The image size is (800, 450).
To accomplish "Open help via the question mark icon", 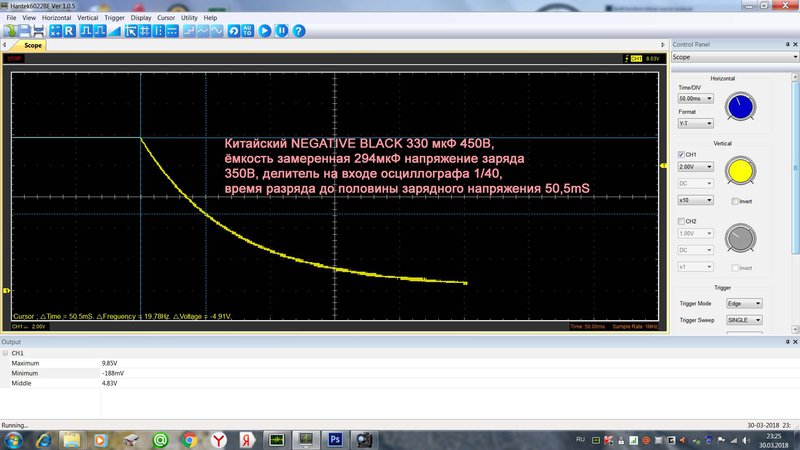I will click(x=299, y=31).
